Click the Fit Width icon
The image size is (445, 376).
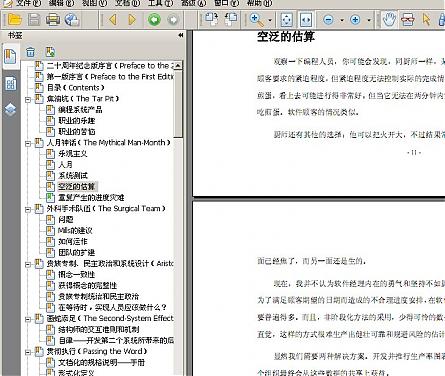pyautogui.click(x=306, y=20)
